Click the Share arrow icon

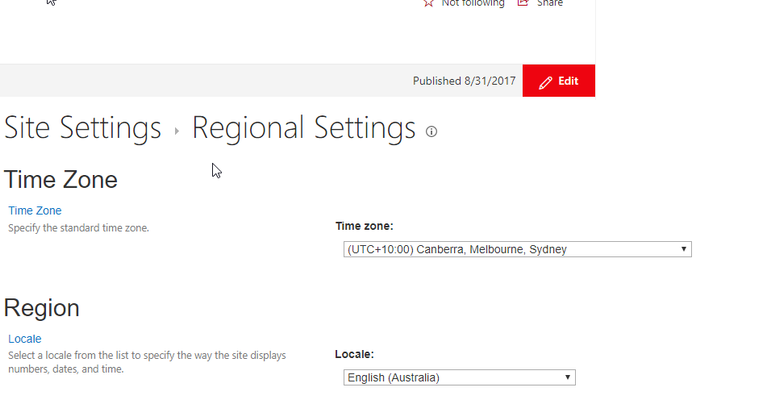click(x=523, y=3)
